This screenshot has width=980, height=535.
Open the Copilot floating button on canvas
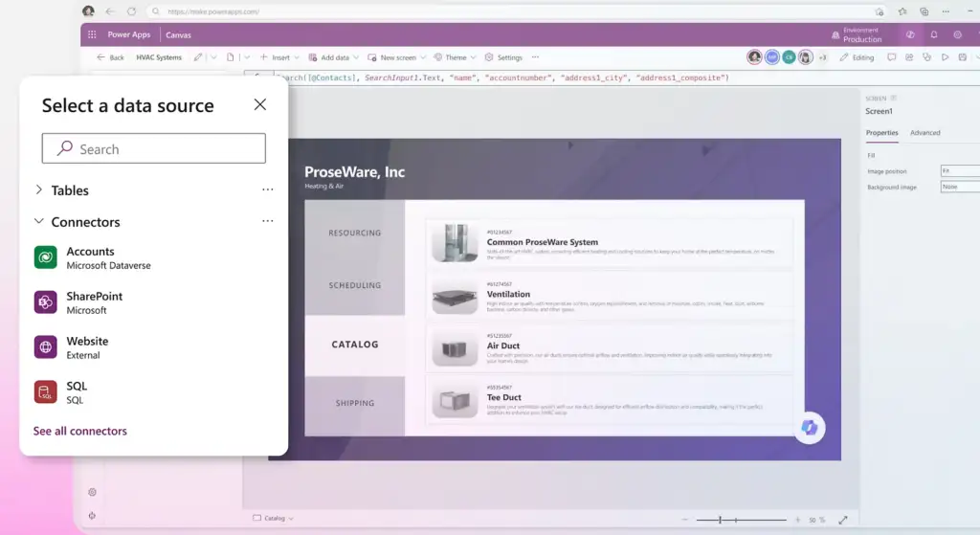pyautogui.click(x=810, y=428)
